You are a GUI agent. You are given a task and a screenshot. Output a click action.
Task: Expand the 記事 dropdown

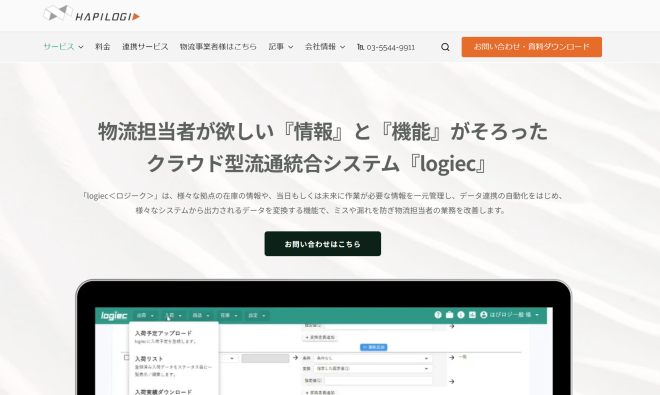click(x=281, y=47)
